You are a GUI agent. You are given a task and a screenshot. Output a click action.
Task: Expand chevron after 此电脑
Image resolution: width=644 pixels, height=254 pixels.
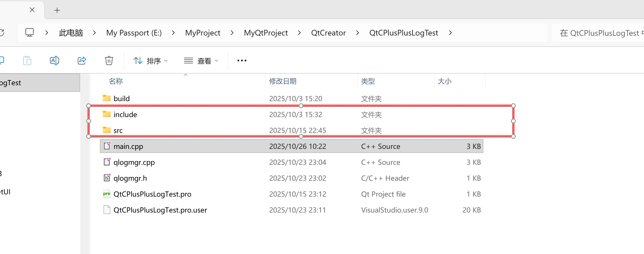click(95, 33)
